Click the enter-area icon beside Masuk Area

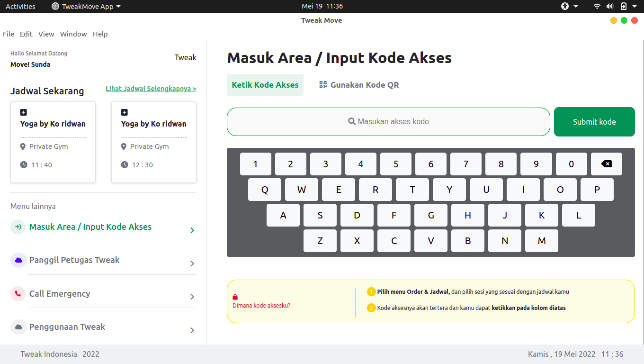[x=18, y=227]
